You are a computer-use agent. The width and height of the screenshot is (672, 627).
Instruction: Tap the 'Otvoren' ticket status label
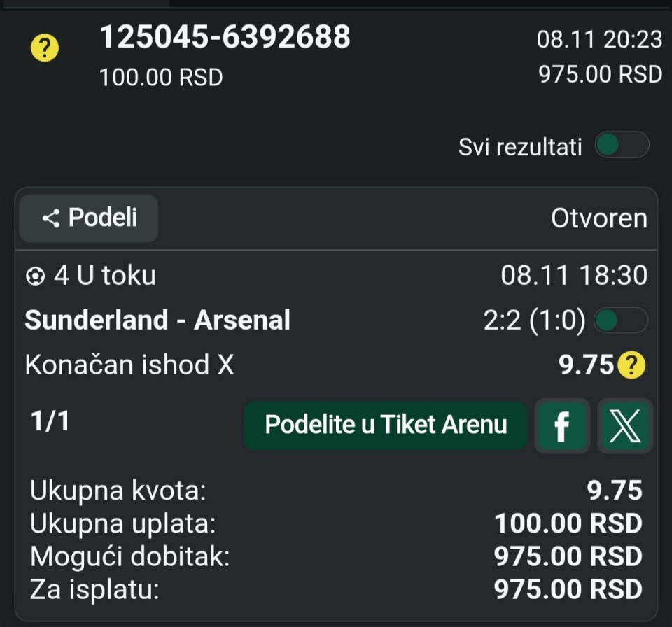[x=598, y=218]
